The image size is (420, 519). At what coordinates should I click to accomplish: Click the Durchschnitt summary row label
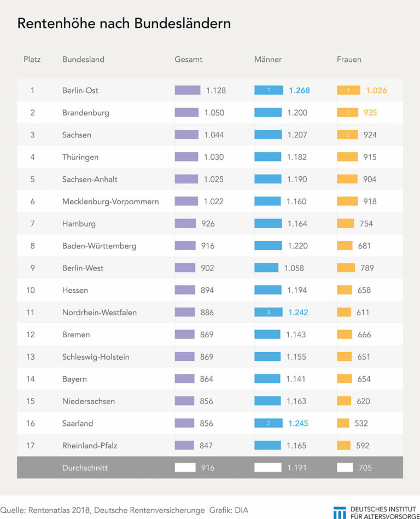85,468
